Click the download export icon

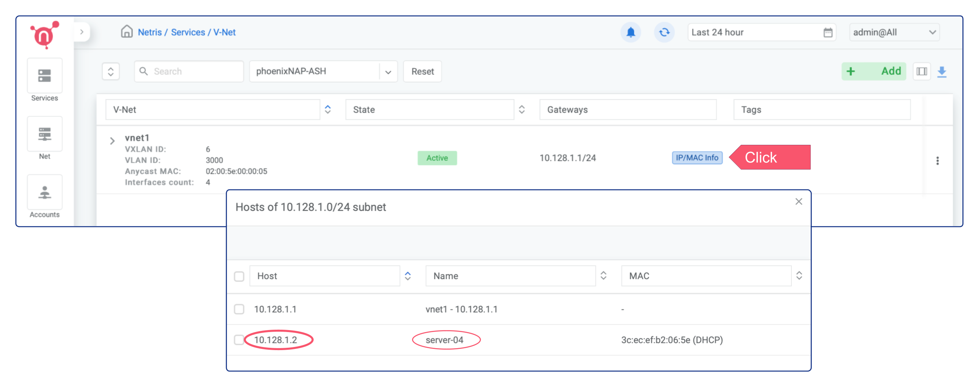point(942,71)
